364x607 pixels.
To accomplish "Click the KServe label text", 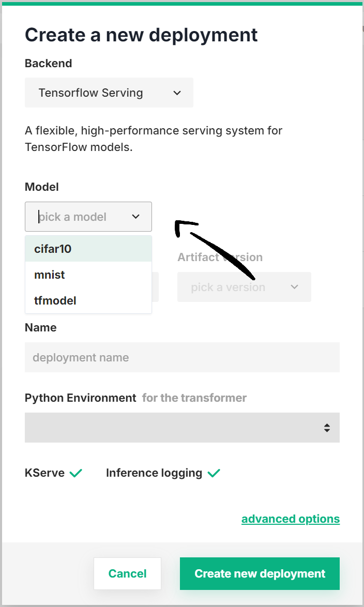I will pyautogui.click(x=44, y=473).
